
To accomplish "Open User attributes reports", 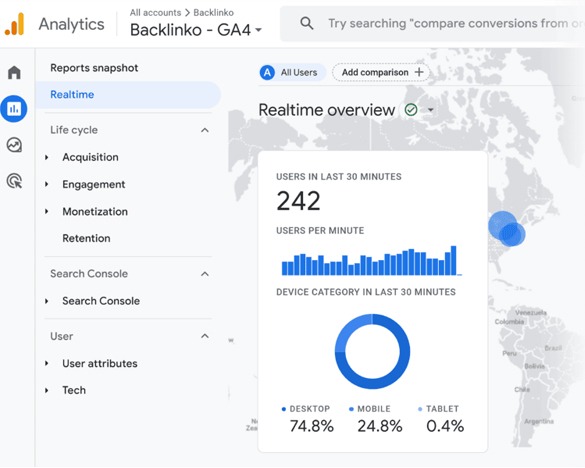I will [x=100, y=364].
